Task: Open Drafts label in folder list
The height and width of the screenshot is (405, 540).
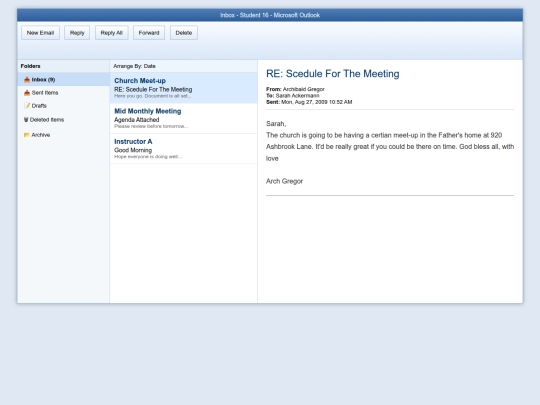Action: [x=39, y=106]
